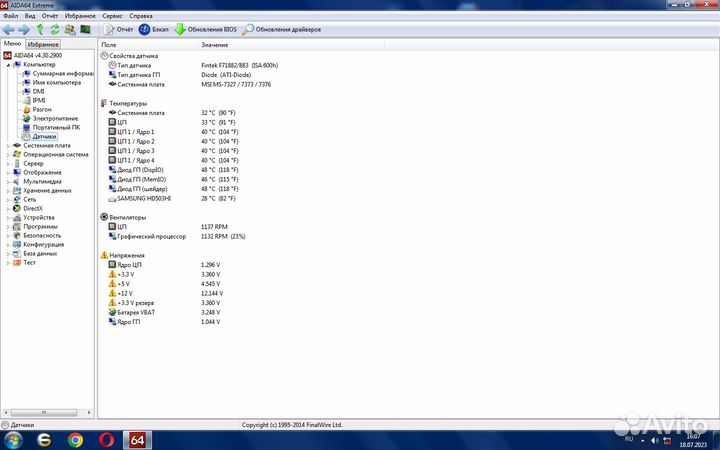Select the SAMSUNG HD503HI temperature row
Viewport: 720px width, 450px height.
click(x=174, y=198)
